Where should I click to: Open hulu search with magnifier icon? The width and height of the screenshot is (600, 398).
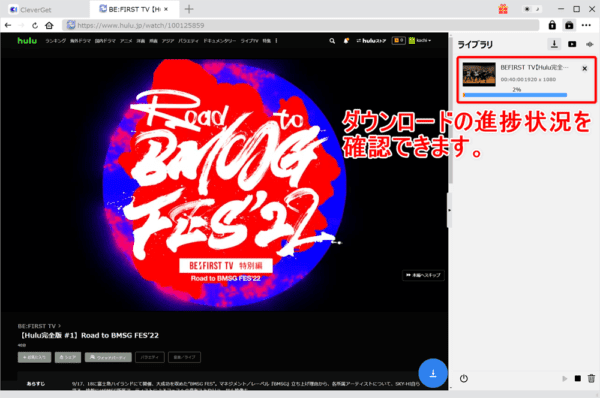332,41
